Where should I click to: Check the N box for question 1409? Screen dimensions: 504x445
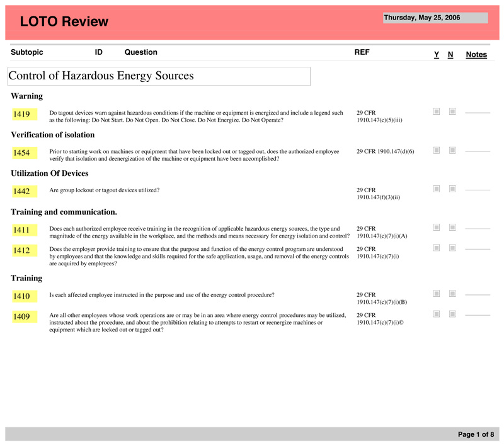[452, 314]
